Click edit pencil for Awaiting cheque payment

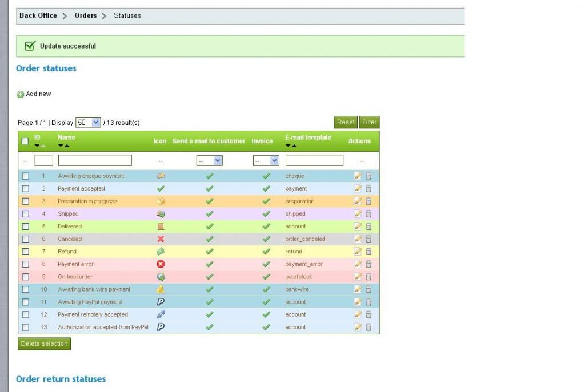pos(358,176)
